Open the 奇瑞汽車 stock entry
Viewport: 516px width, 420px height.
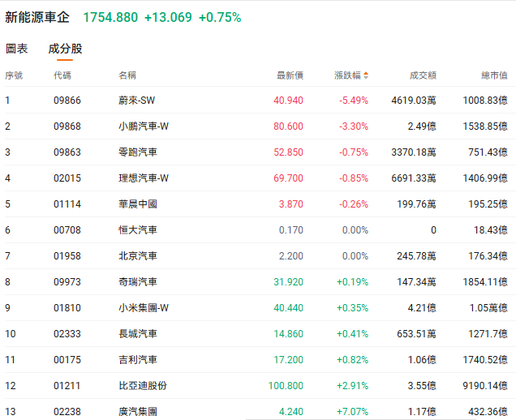point(138,282)
